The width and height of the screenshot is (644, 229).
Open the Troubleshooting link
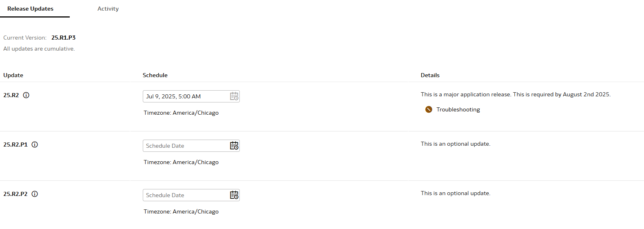(458, 109)
